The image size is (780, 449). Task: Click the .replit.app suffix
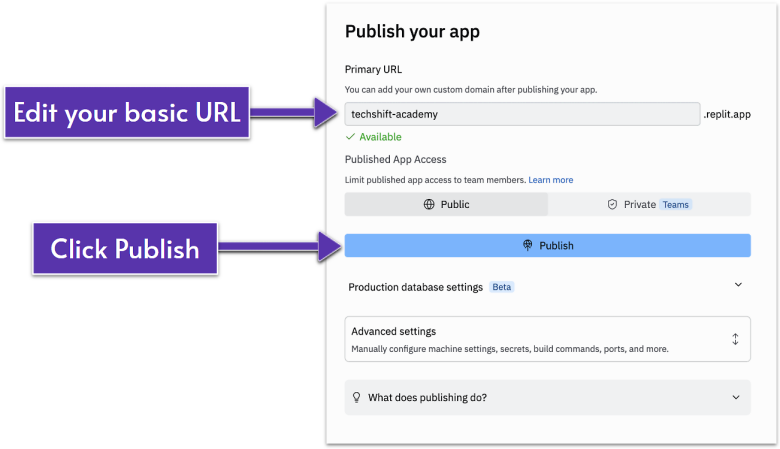point(727,114)
